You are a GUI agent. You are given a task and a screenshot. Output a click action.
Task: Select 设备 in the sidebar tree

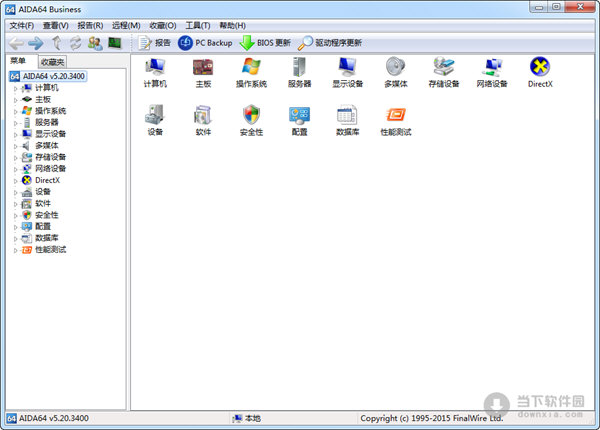(36, 192)
